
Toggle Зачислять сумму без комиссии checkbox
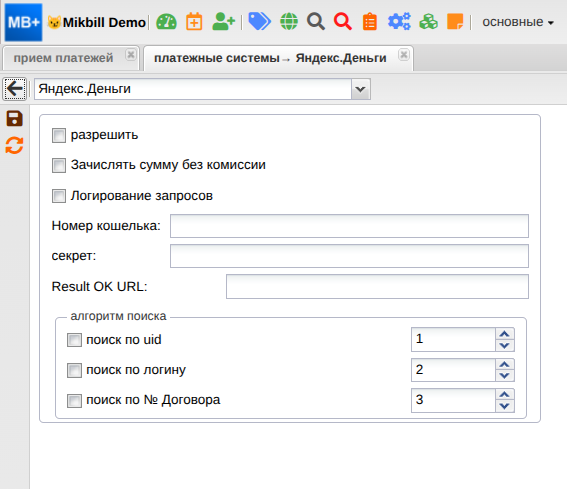pyautogui.click(x=59, y=166)
